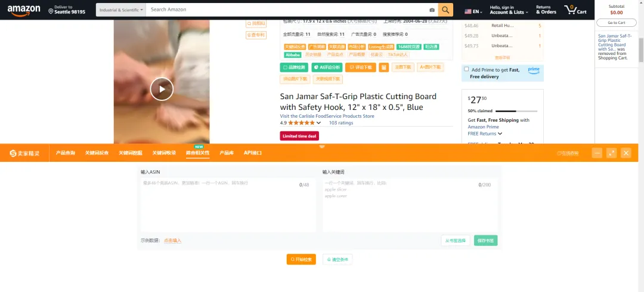The height and width of the screenshot is (292, 644).
Task: Click the Amazon Prime link
Action: 483,127
